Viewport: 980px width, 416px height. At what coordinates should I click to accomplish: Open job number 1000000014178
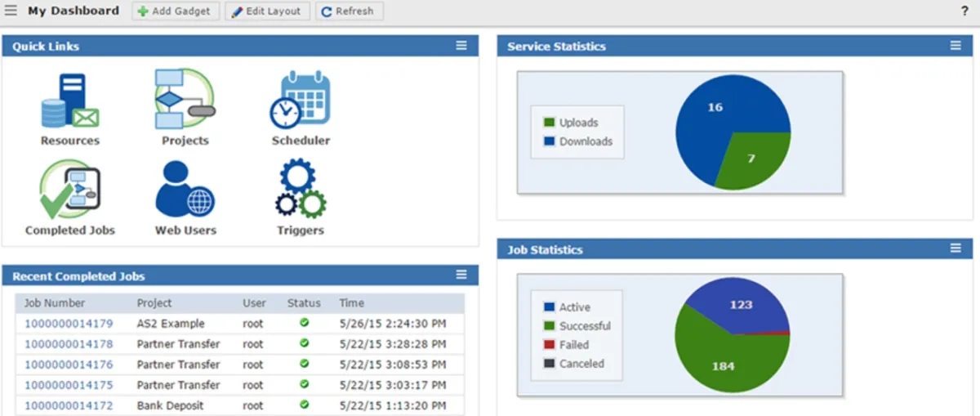[x=69, y=344]
